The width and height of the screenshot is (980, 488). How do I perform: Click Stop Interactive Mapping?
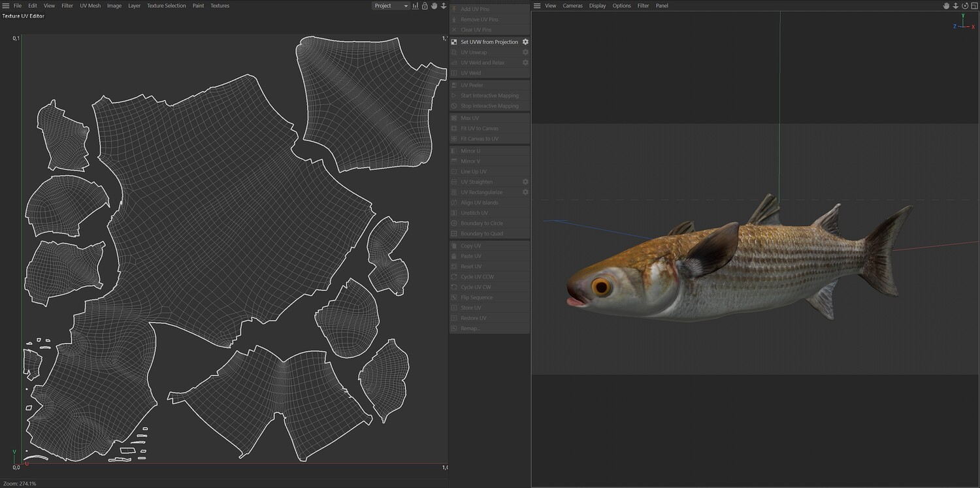pyautogui.click(x=489, y=106)
